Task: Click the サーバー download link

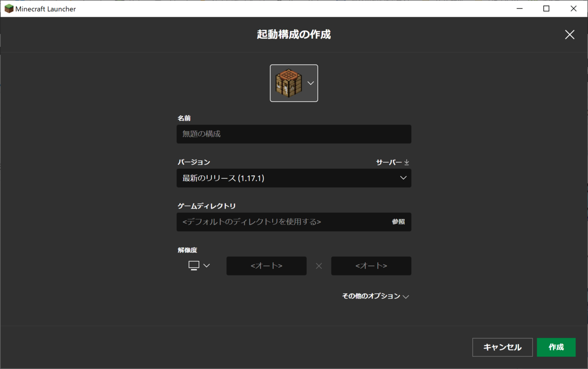Action: 392,162
